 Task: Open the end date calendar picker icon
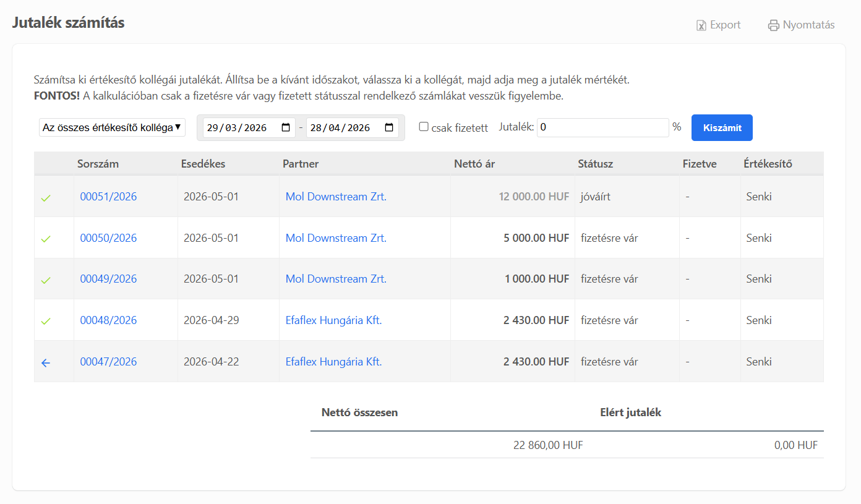pos(389,128)
